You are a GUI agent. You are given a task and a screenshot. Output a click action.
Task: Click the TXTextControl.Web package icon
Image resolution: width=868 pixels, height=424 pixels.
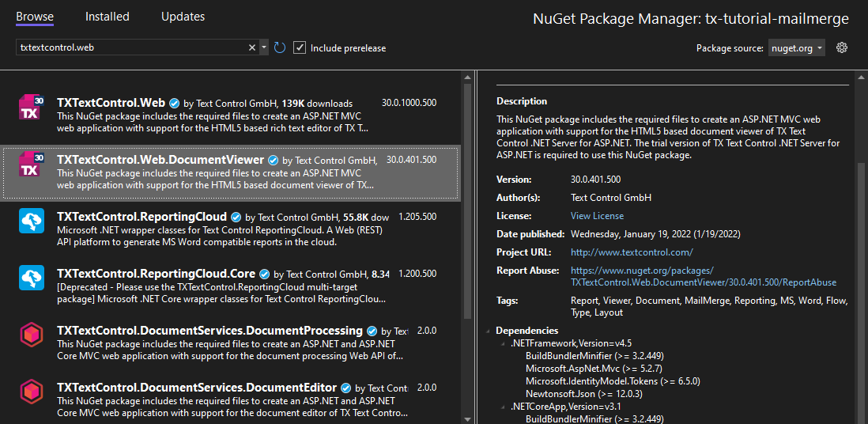[x=32, y=107]
